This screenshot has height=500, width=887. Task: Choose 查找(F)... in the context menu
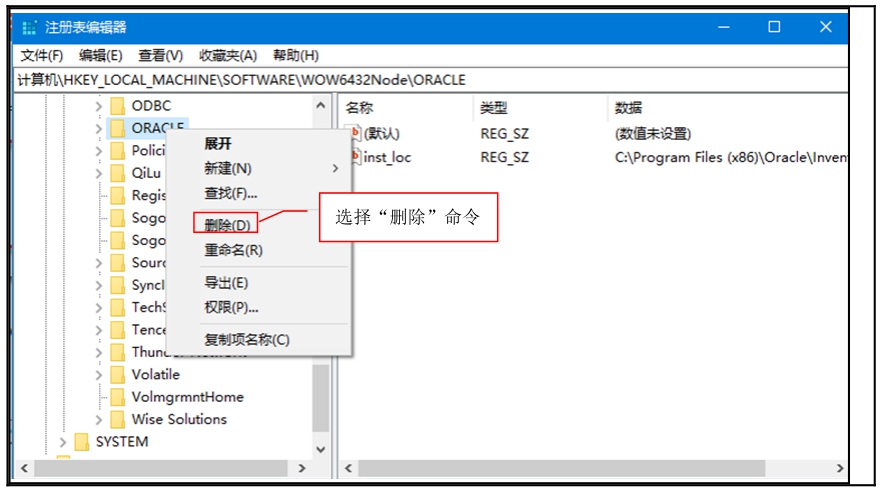[x=231, y=193]
